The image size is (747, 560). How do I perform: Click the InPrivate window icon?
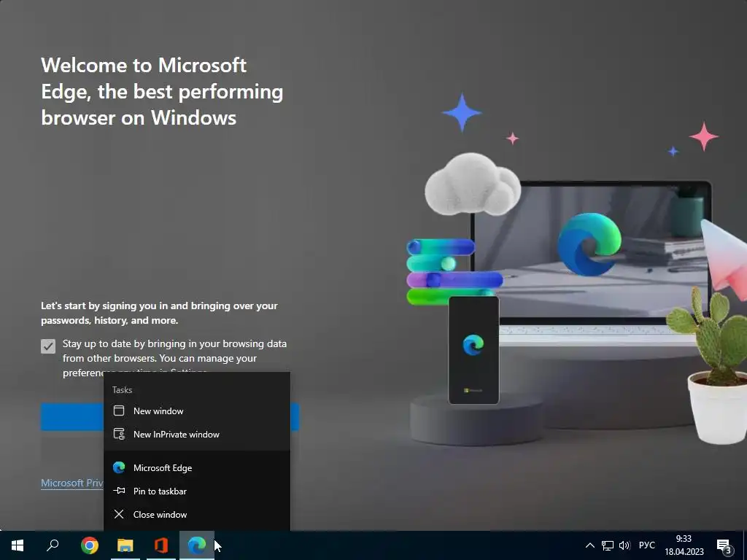[119, 435]
